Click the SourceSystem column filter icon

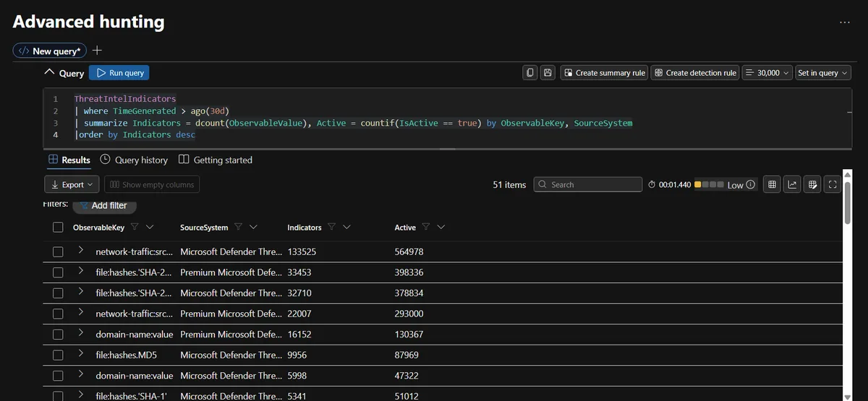tap(239, 227)
